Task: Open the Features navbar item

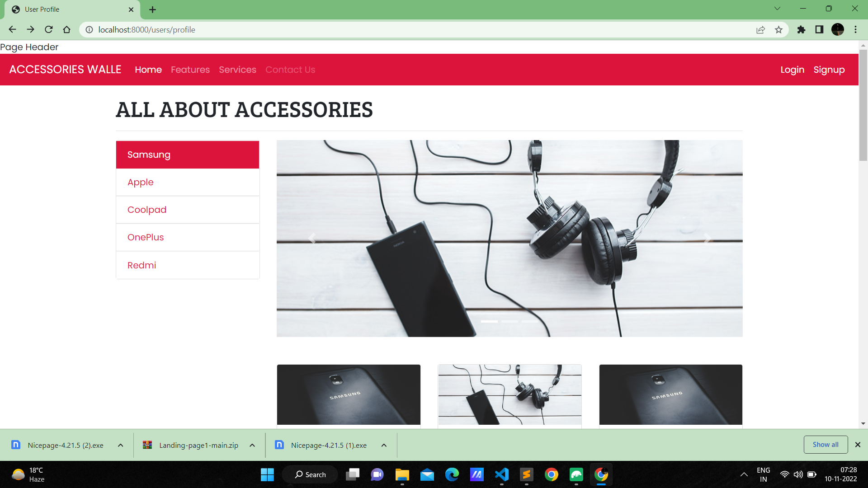Action: click(190, 70)
